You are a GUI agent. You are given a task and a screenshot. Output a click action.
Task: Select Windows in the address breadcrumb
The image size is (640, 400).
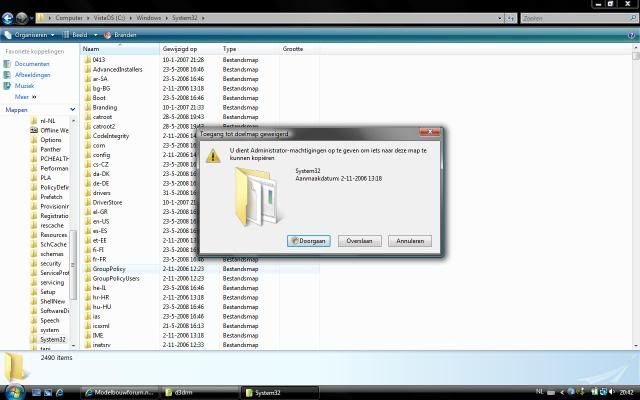[x=149, y=18]
